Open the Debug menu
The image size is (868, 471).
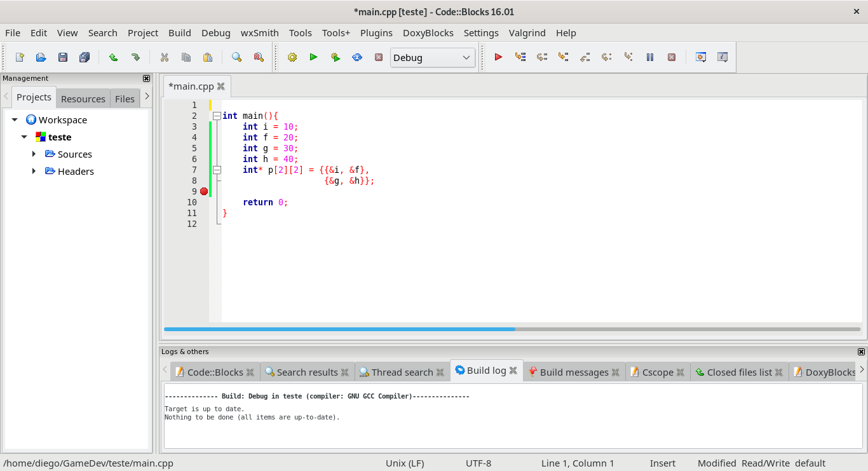(x=216, y=33)
